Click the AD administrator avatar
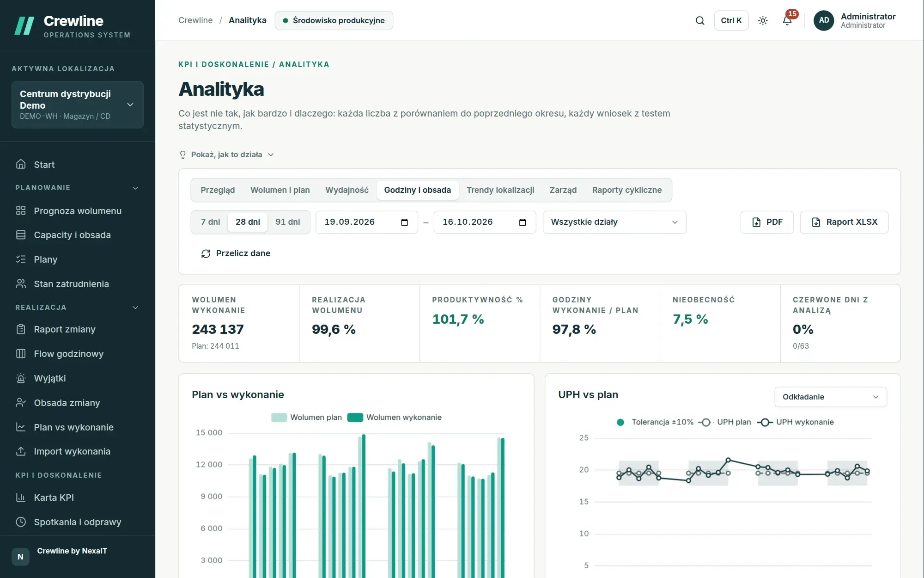 tap(824, 20)
